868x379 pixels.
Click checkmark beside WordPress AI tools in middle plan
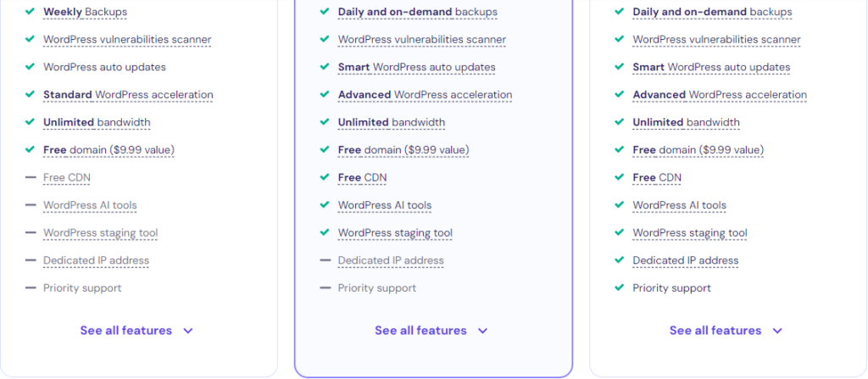pyautogui.click(x=325, y=205)
